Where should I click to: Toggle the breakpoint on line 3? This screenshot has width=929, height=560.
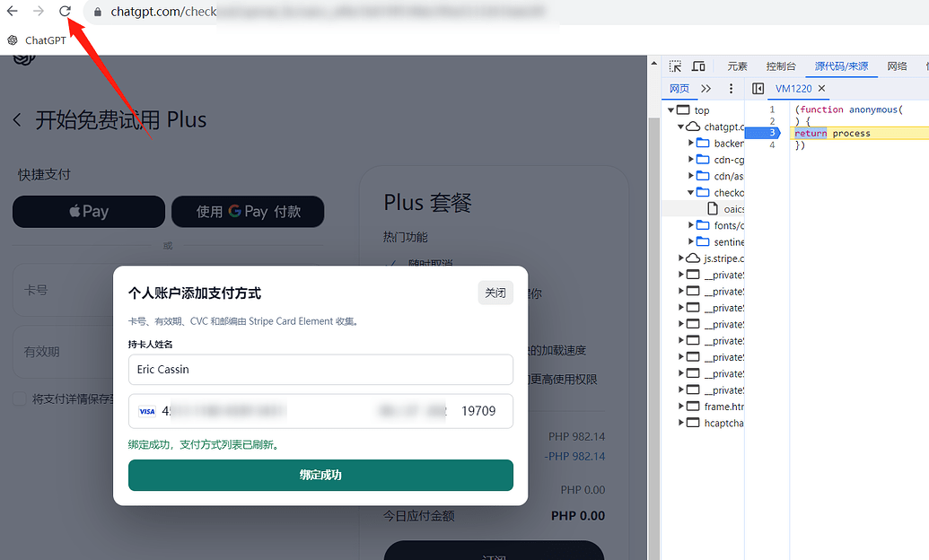click(x=763, y=134)
